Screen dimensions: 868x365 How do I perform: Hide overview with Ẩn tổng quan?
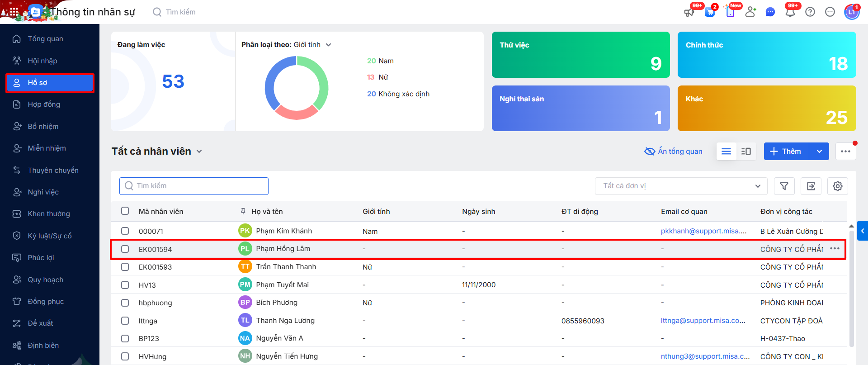[673, 151]
